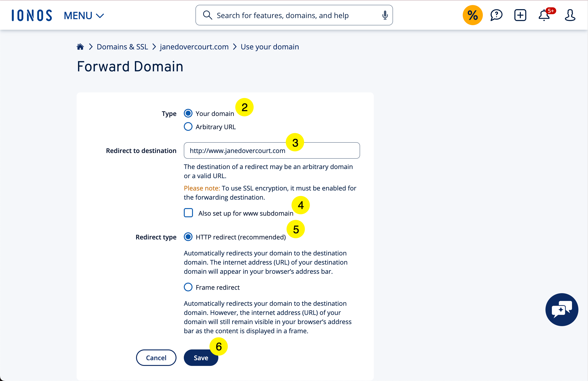
Task: Open the notifications bell
Action: [x=545, y=15]
